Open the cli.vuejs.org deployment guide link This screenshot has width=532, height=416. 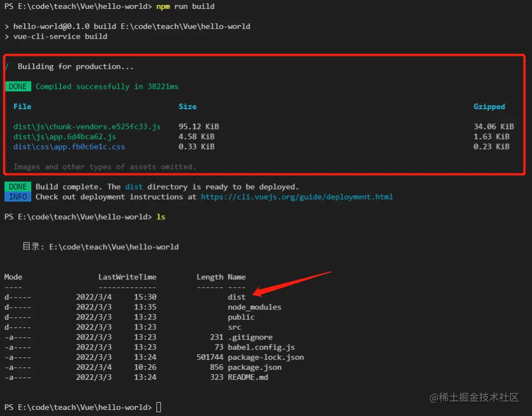tap(297, 197)
